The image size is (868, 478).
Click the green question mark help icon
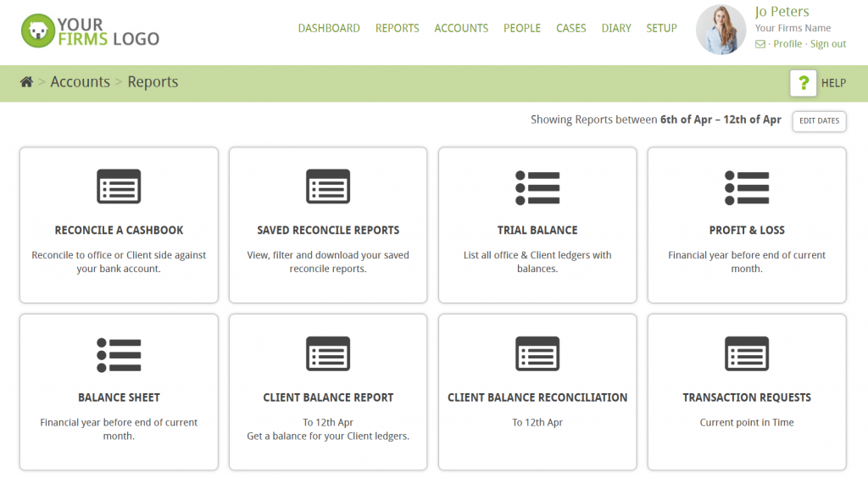point(803,83)
